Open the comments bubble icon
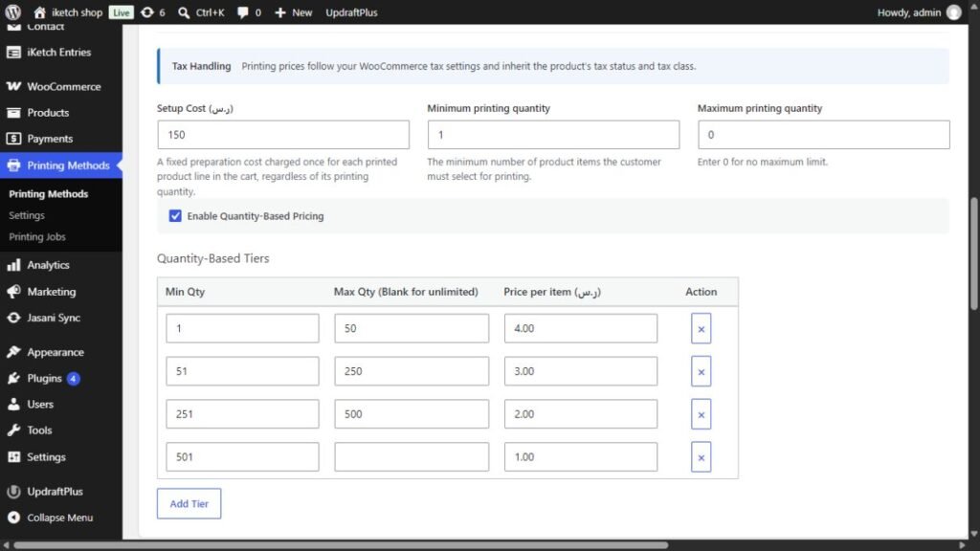Image resolution: width=980 pixels, height=551 pixels. pyautogui.click(x=242, y=12)
